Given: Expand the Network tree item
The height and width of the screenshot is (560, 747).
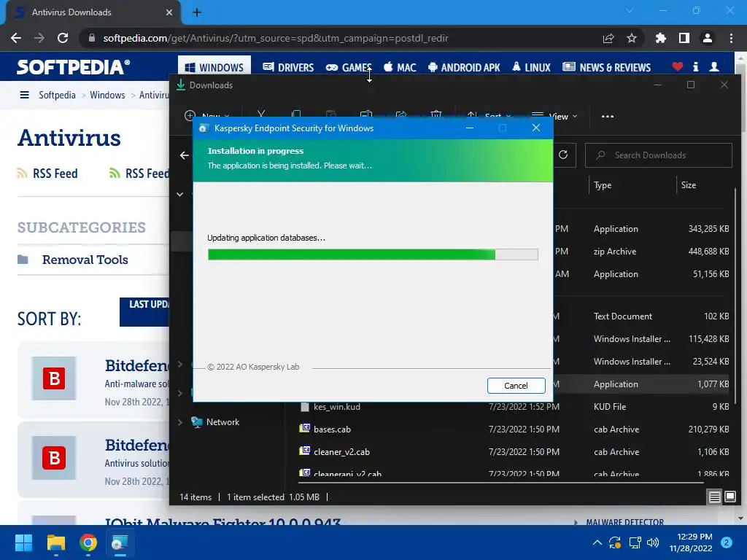Looking at the screenshot, I should 180,422.
